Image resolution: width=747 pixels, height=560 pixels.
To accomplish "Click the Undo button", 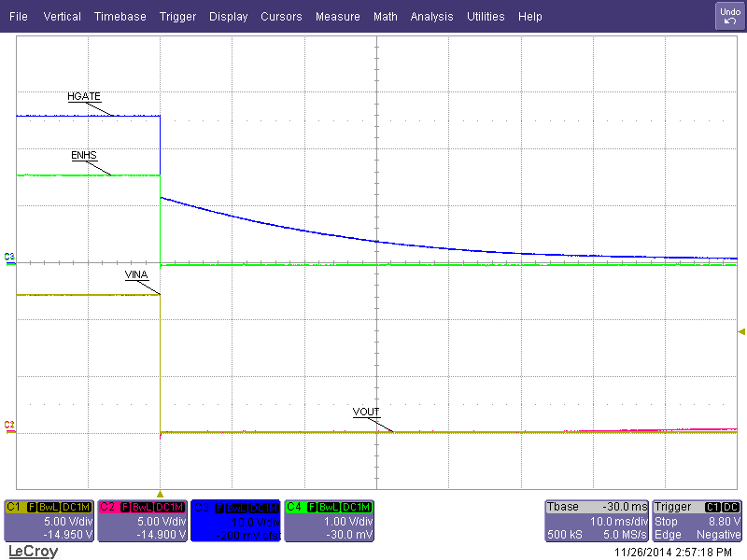I will click(x=728, y=15).
